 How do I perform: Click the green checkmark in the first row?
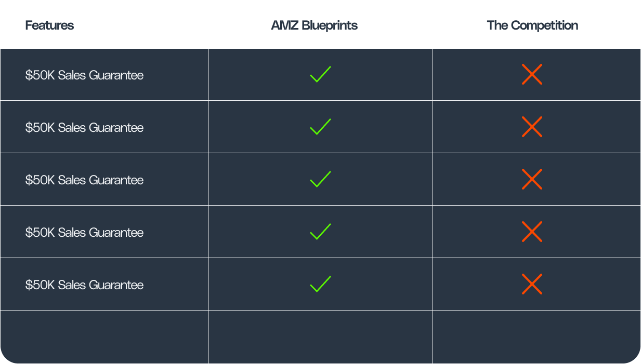(320, 75)
